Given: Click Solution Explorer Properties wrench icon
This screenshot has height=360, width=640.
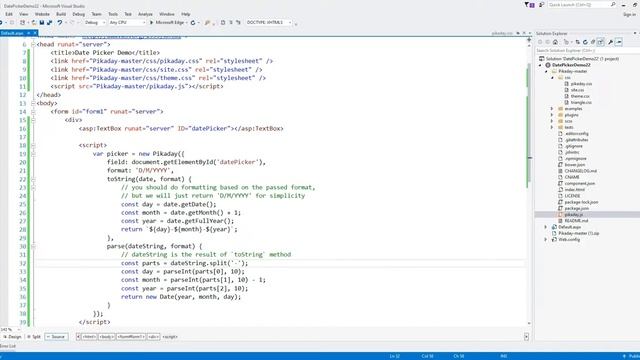Looking at the screenshot, I should point(611,42).
